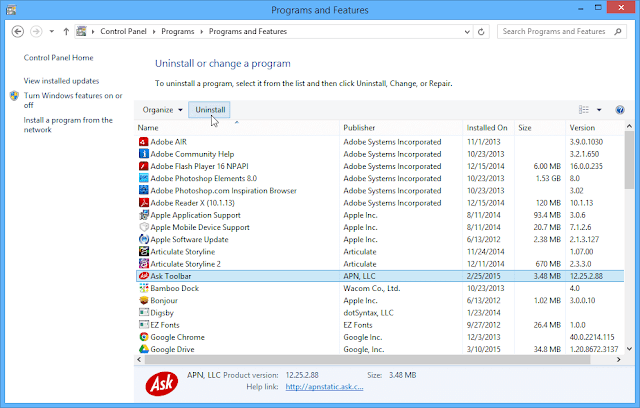The image size is (640, 408).
Task: Click the vertical scrollbar down arrow
Action: pos(629,349)
